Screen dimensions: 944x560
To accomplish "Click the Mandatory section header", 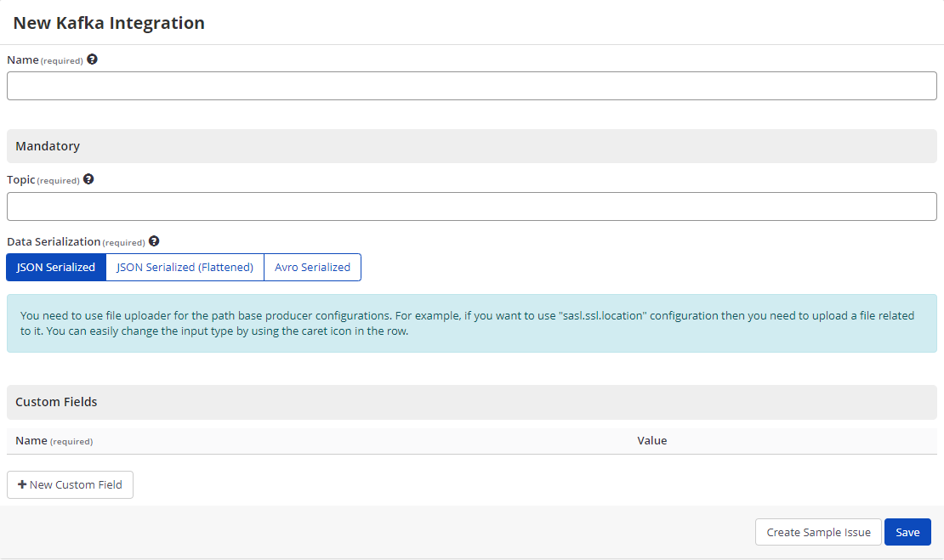I will (48, 145).
